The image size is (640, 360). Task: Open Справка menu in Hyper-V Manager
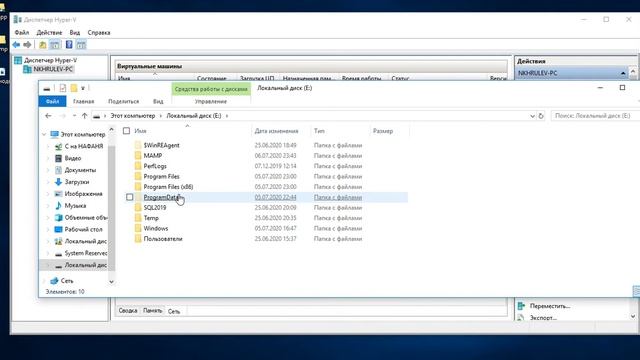99,32
